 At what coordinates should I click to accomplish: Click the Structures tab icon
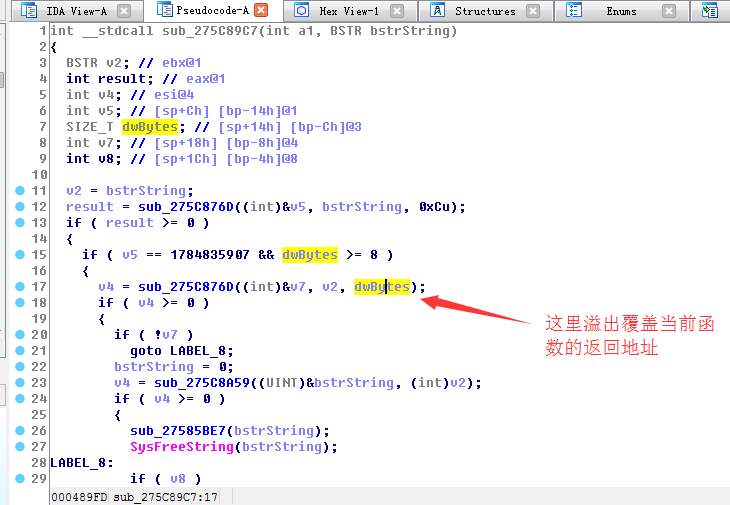pyautogui.click(x=437, y=11)
